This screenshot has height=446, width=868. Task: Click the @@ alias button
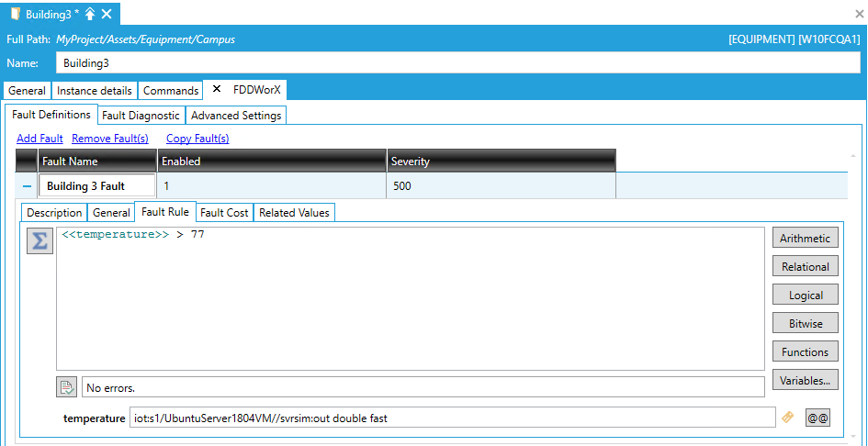[x=817, y=418]
